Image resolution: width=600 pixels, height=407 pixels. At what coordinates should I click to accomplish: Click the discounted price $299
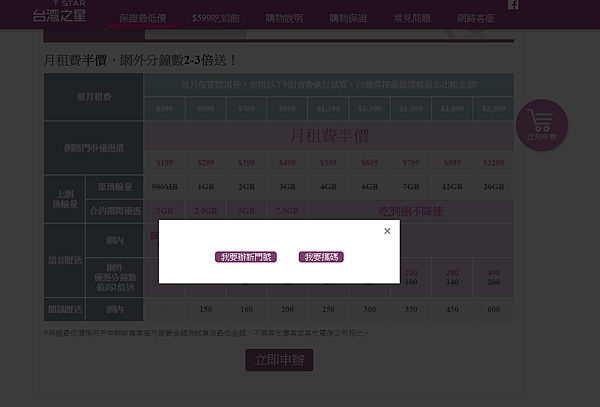[x=205, y=163]
